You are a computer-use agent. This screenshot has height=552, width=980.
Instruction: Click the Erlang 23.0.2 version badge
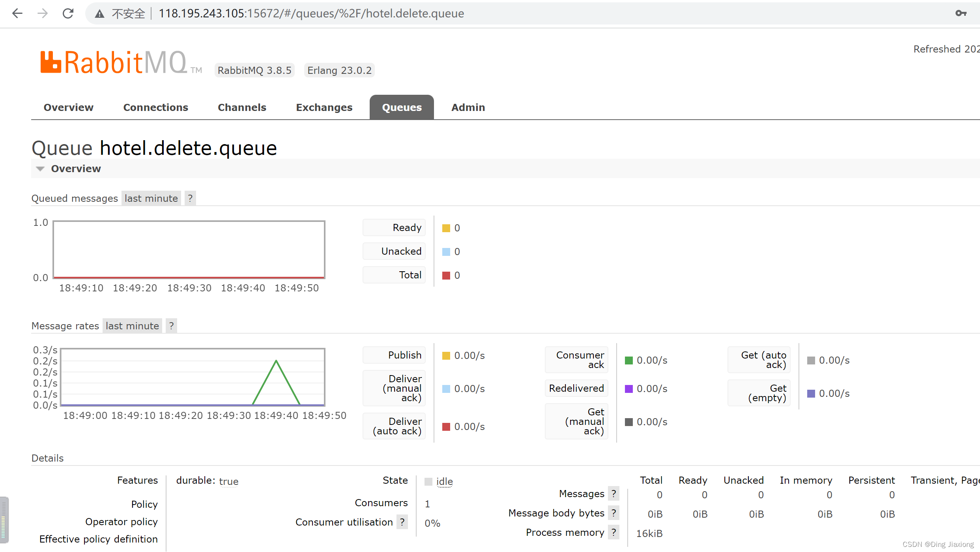click(339, 70)
